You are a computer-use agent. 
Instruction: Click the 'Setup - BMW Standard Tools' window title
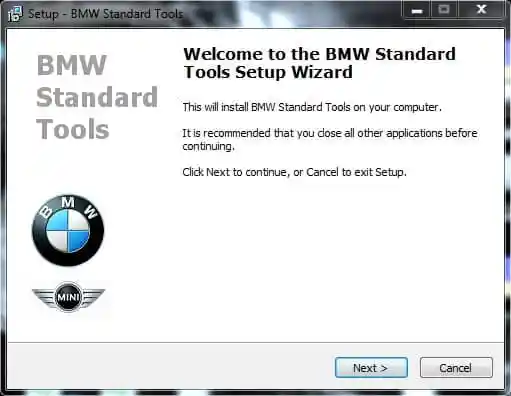pos(106,14)
